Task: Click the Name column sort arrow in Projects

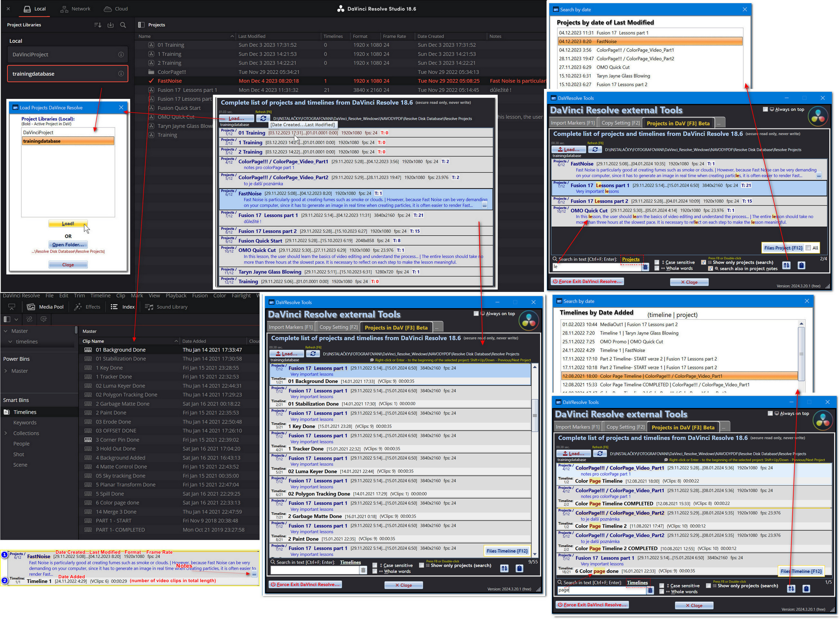Action: (232, 36)
